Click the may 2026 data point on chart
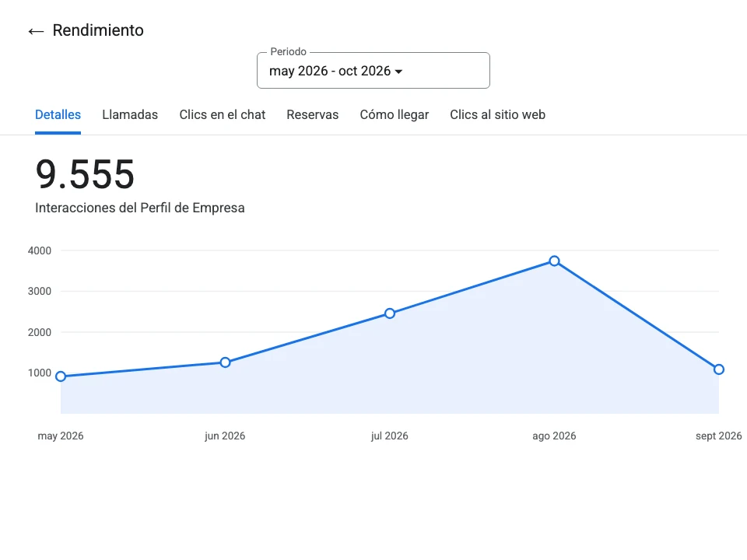Viewport: 747px width, 560px height. (61, 376)
